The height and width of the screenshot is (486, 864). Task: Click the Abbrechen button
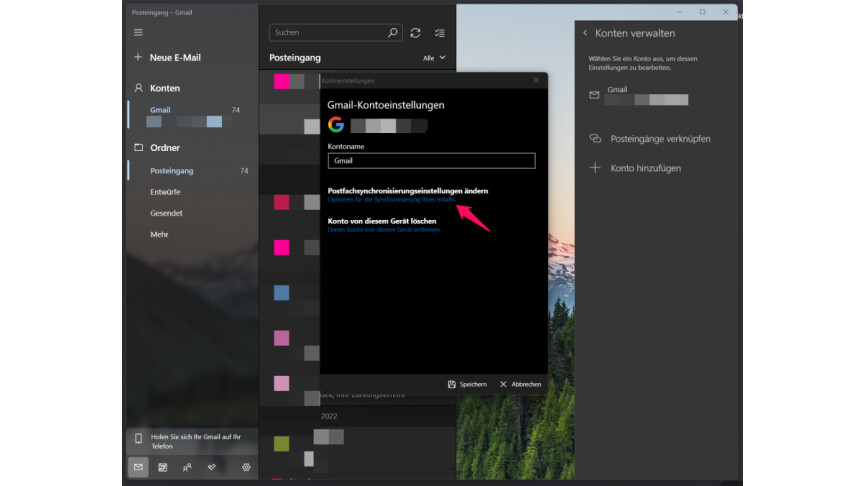pos(520,384)
